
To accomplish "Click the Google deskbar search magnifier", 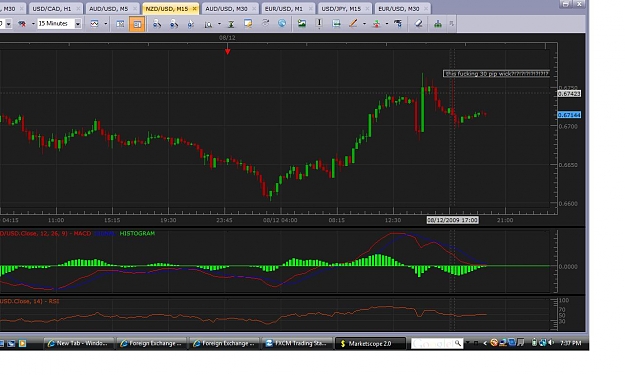I will pos(458,343).
